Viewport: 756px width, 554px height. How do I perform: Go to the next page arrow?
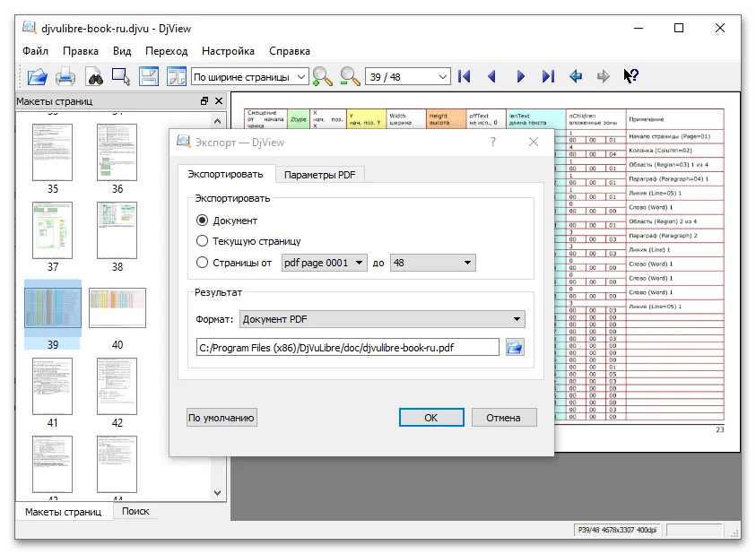point(521,76)
